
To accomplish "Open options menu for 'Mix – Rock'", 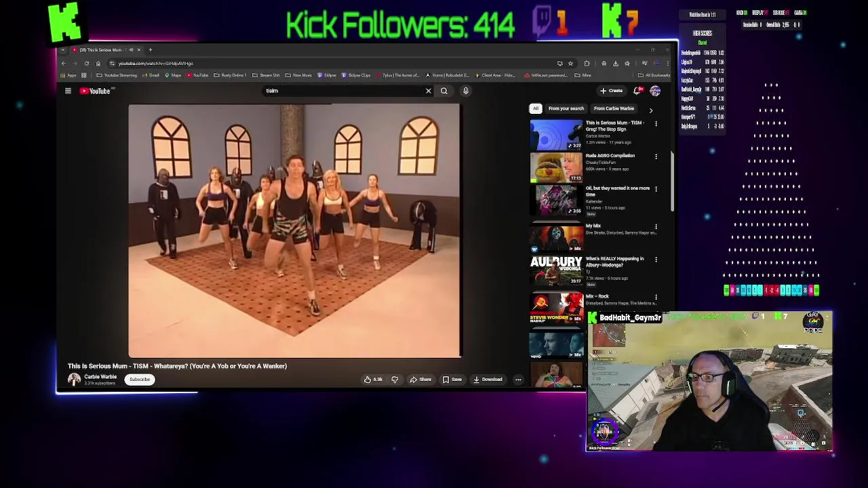I will 656,298.
